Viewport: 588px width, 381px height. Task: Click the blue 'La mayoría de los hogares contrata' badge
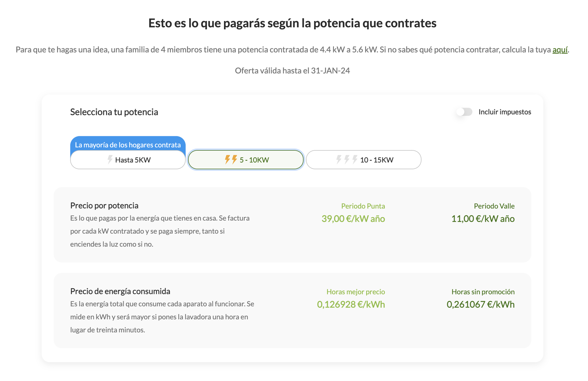click(x=128, y=144)
